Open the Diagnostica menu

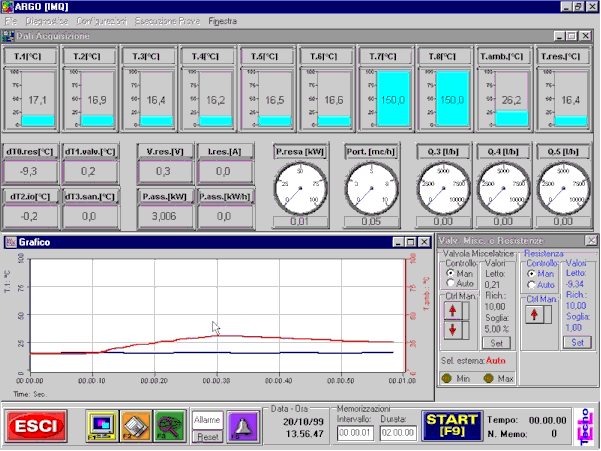tap(47, 21)
